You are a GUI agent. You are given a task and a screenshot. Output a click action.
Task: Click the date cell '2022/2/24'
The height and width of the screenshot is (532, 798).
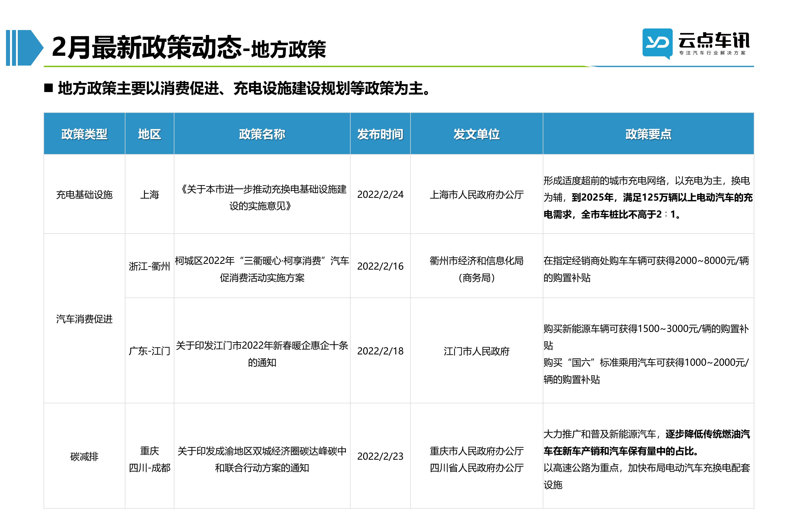[380, 194]
